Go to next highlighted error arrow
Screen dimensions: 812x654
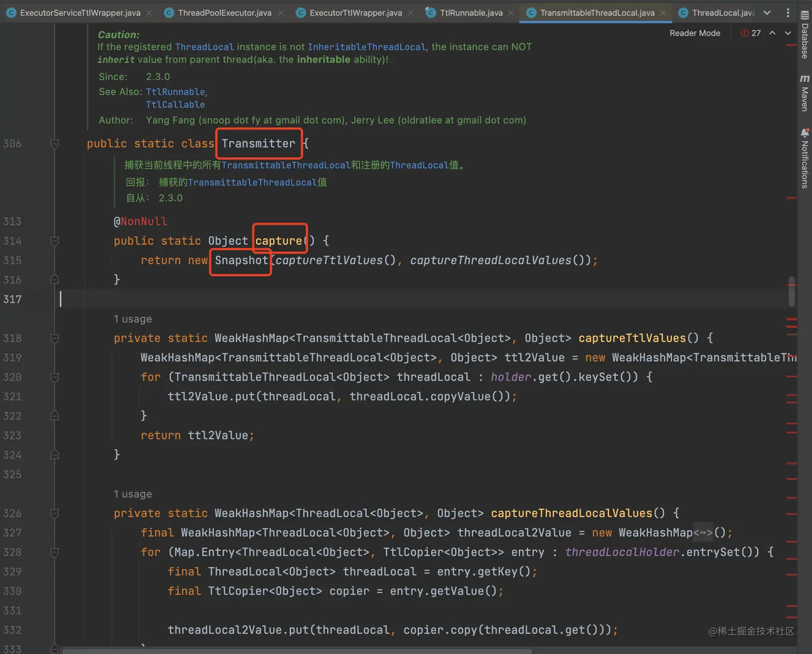(x=788, y=33)
